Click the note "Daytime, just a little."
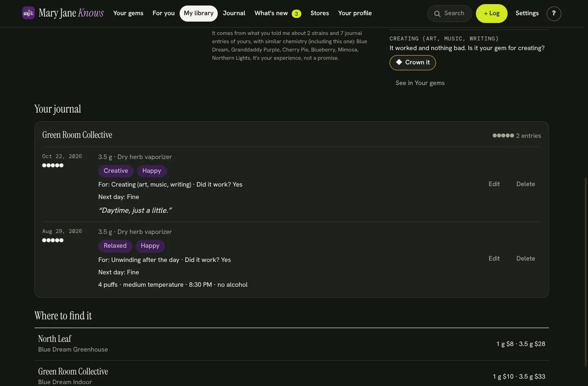Image resolution: width=588 pixels, height=386 pixels. (x=135, y=210)
